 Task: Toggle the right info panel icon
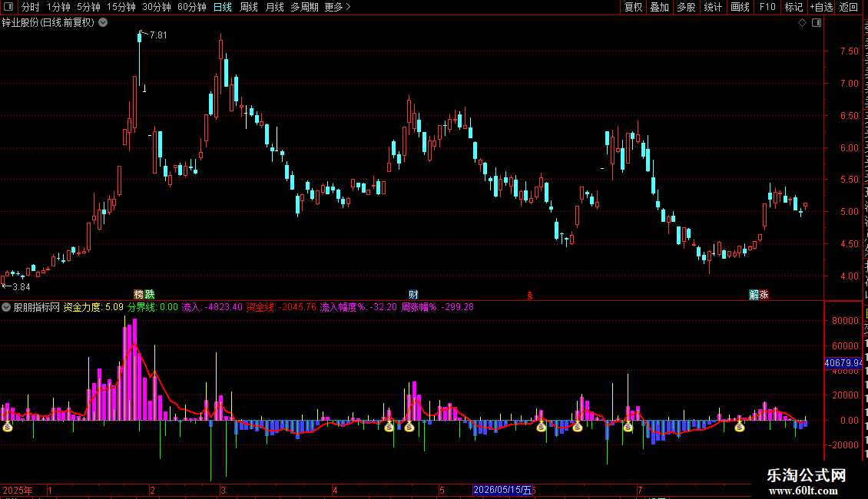coord(817,23)
